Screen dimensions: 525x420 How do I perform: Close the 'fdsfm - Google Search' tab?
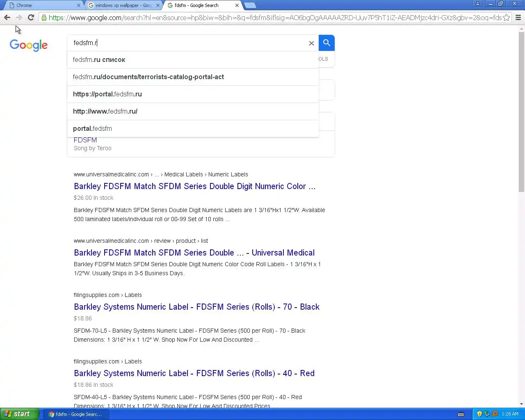pos(237,5)
